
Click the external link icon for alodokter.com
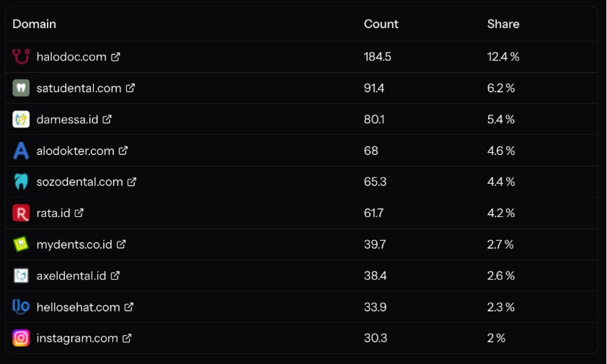[123, 151]
